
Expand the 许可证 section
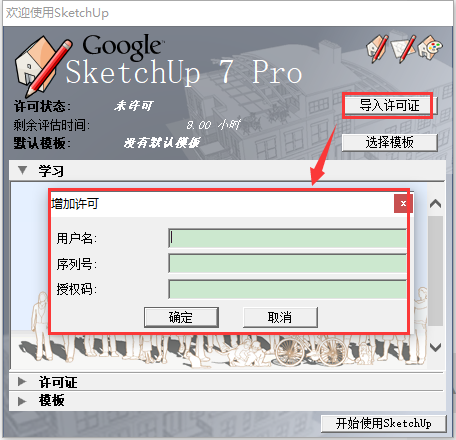coord(22,381)
